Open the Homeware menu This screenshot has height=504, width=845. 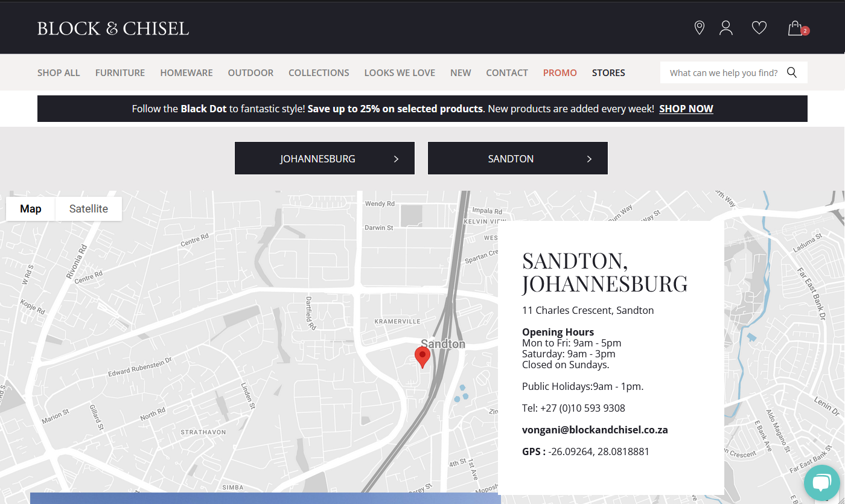pos(186,72)
